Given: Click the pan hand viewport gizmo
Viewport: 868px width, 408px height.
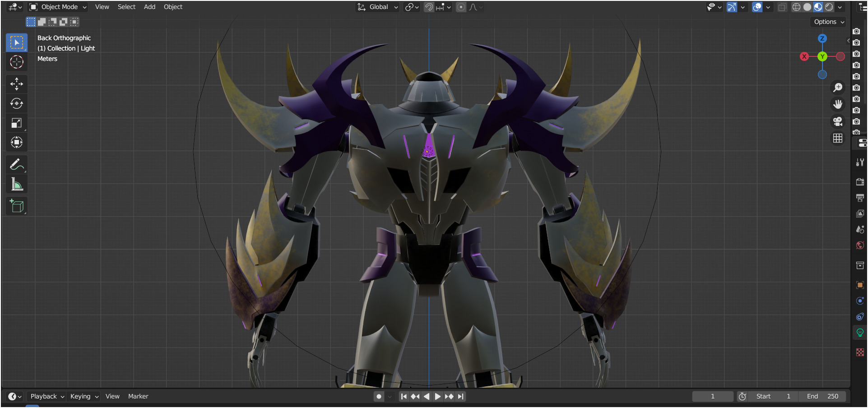Looking at the screenshot, I should click(x=838, y=104).
